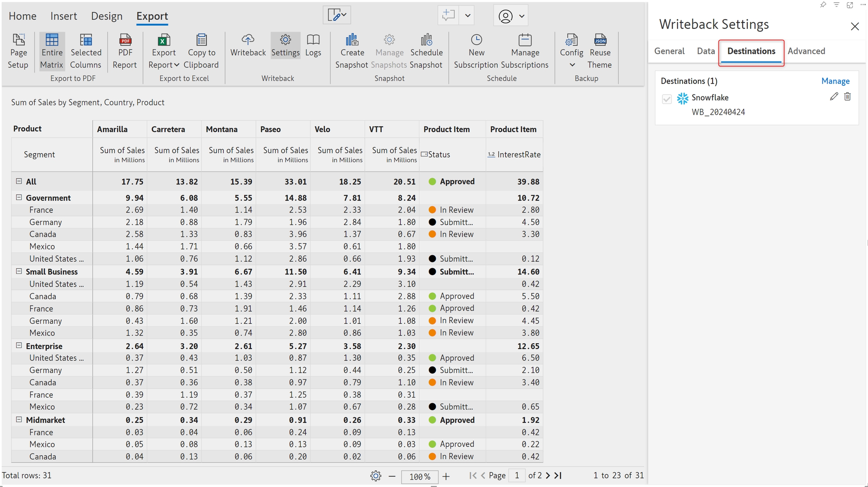Switch to the Design ribbon tab
The width and height of the screenshot is (868, 487).
107,16
